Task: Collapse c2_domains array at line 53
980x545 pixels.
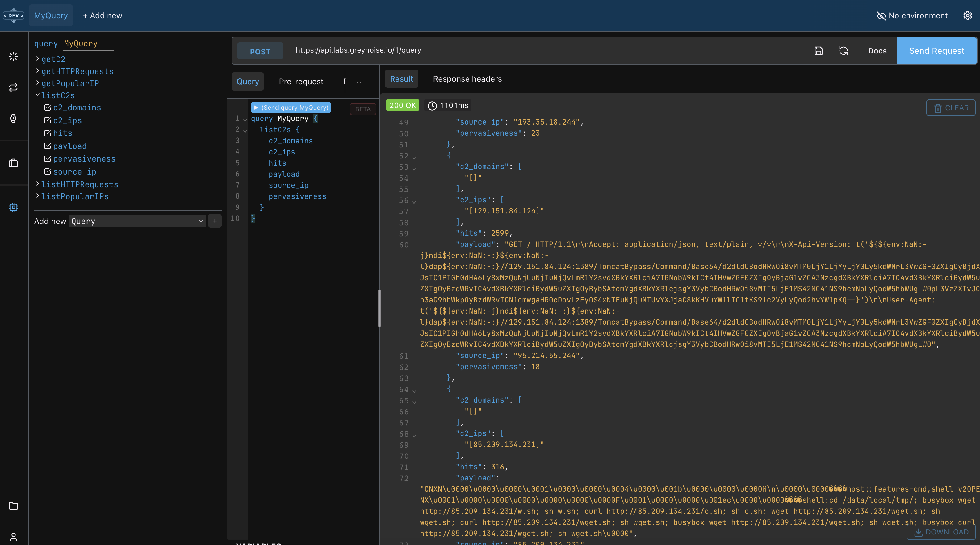Action: point(414,168)
